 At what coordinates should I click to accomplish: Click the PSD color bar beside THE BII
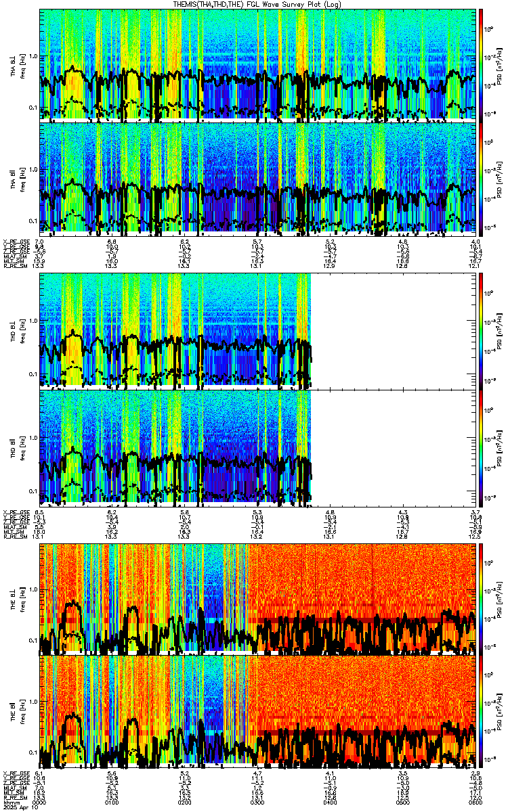pyautogui.click(x=482, y=710)
